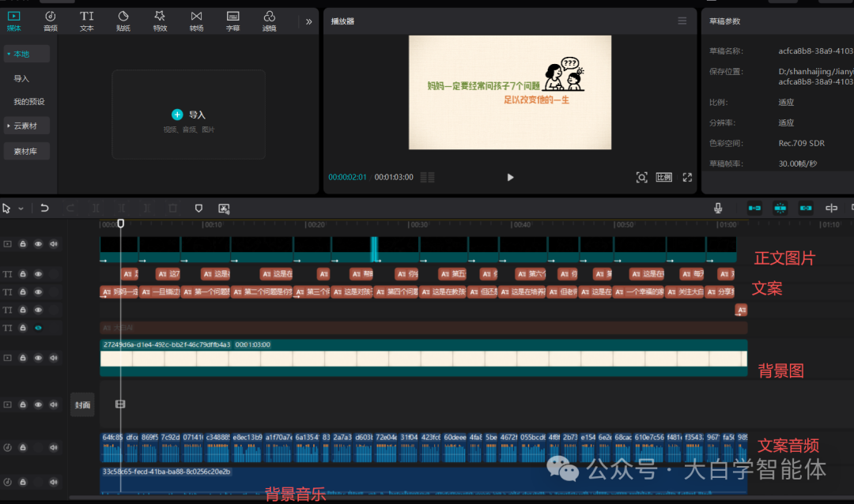Open the 封面 cover button

pos(82,405)
